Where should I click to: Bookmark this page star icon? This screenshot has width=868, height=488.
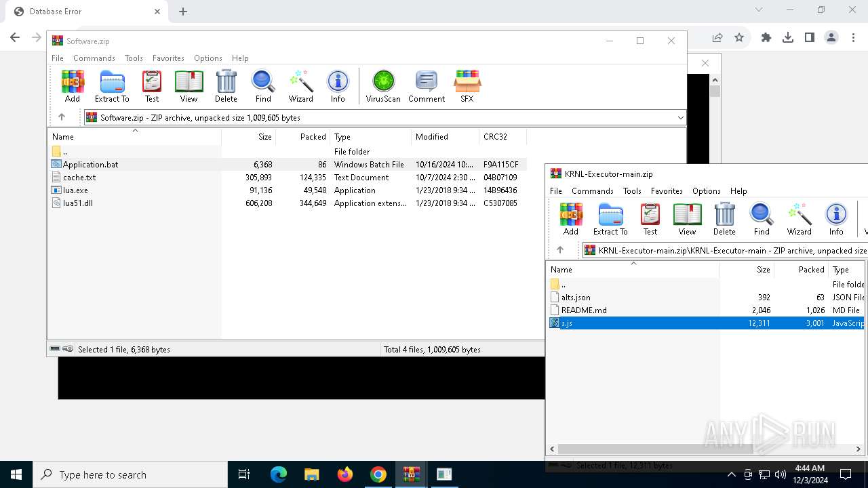click(739, 38)
